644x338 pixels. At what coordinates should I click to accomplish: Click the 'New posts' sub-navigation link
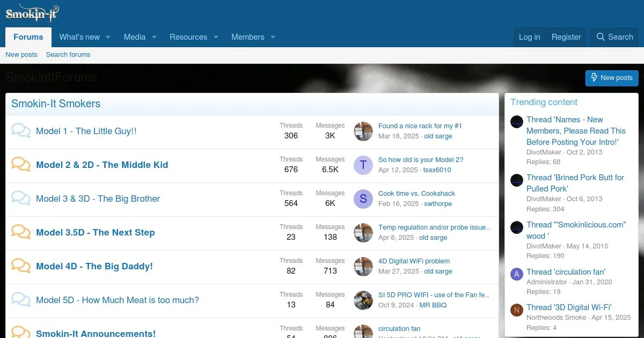21,55
